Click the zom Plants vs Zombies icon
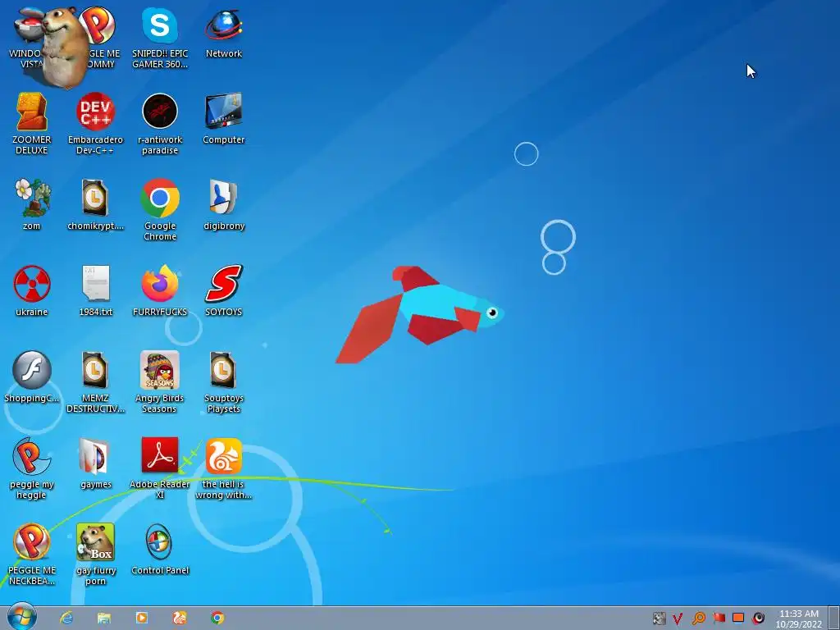 32,204
